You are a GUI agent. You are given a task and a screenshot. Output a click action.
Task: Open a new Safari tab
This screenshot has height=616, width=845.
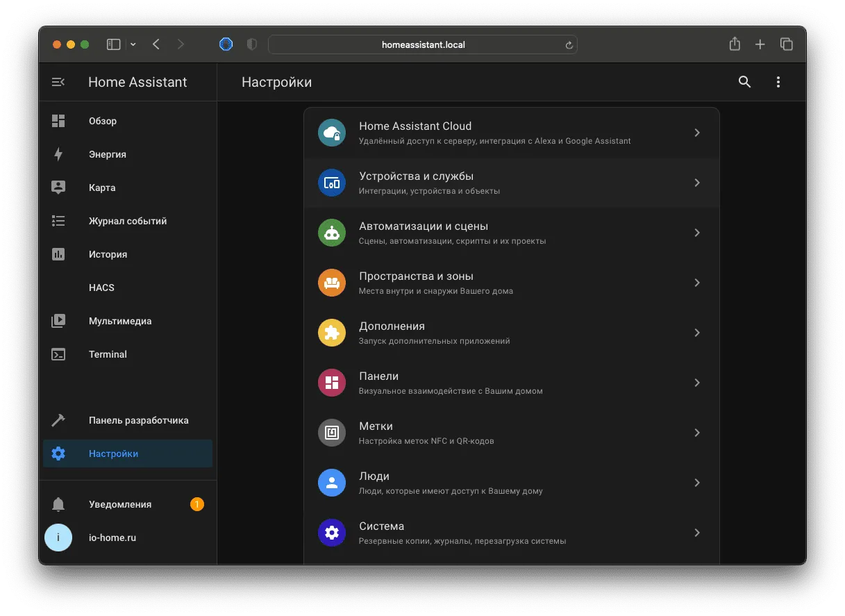pos(760,44)
